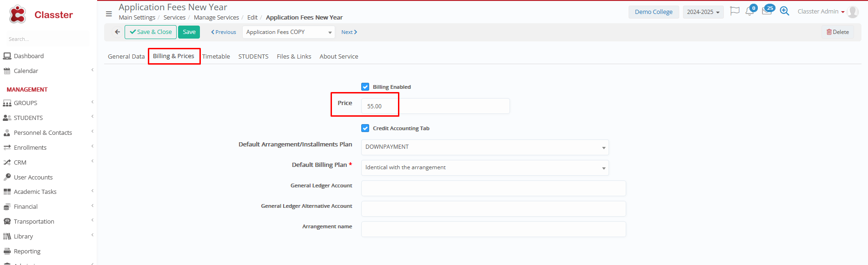Expand the Financial sidebar menu

[26, 207]
